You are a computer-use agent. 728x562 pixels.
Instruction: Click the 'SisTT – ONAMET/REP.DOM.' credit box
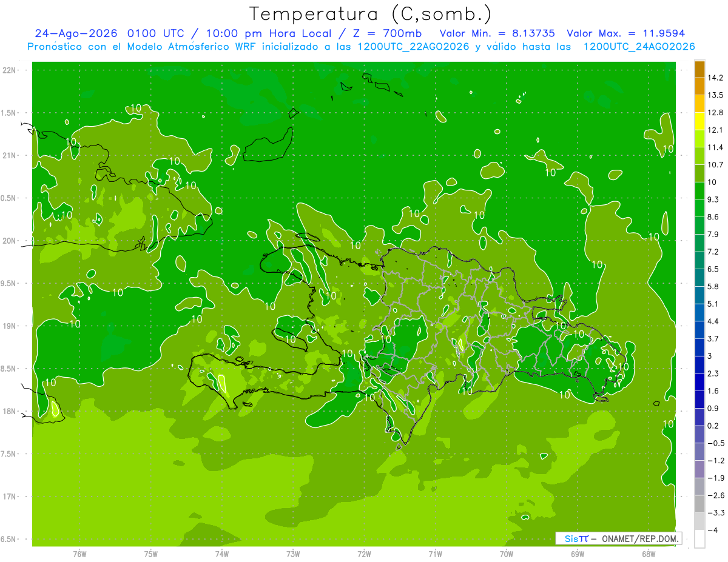tap(619, 538)
